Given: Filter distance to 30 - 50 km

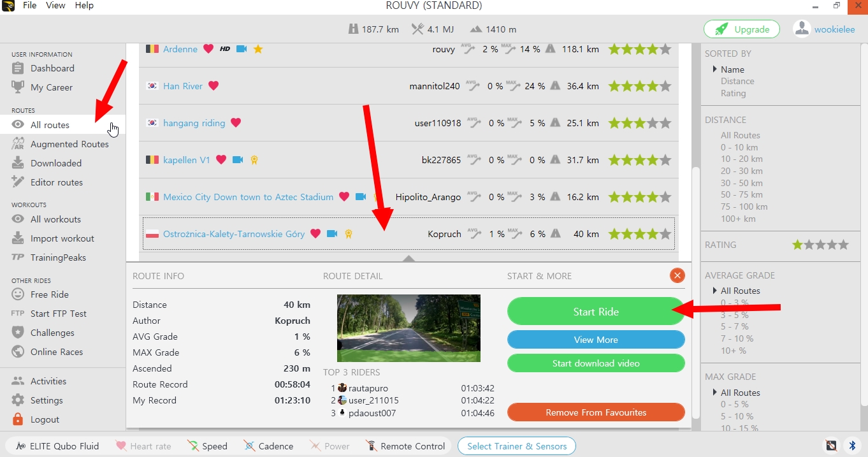Looking at the screenshot, I should [x=741, y=183].
